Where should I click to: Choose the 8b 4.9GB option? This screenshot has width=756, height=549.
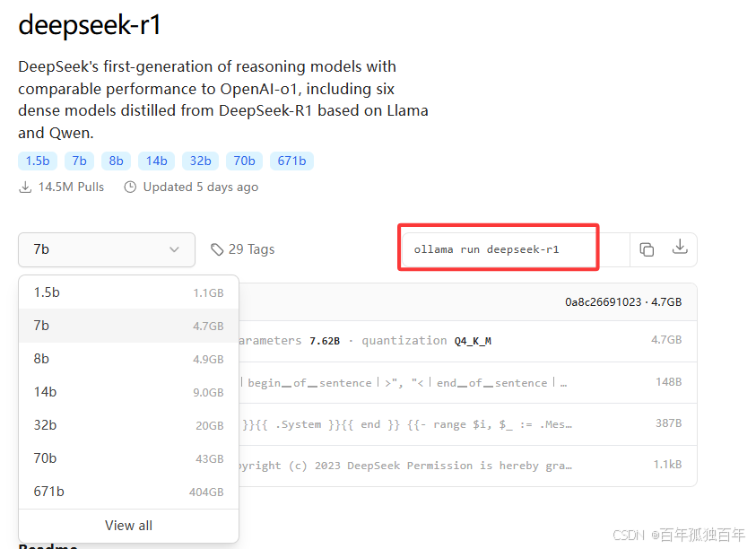click(129, 359)
